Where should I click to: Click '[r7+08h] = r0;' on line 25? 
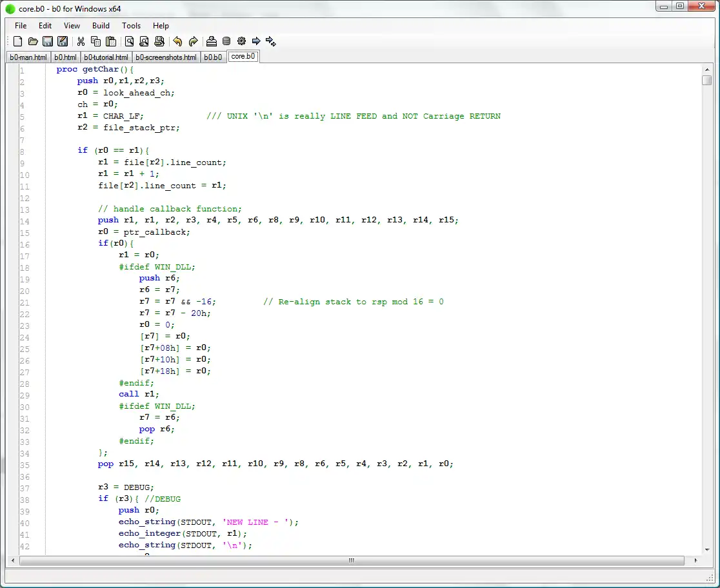pos(175,348)
